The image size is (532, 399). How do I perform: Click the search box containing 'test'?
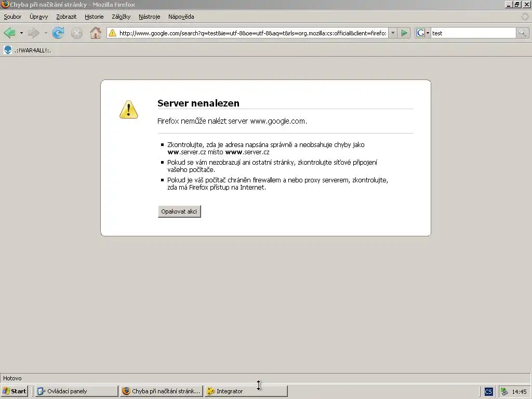473,33
